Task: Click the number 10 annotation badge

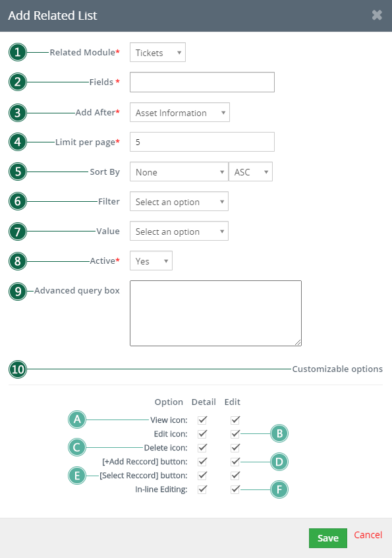Action: 17,369
